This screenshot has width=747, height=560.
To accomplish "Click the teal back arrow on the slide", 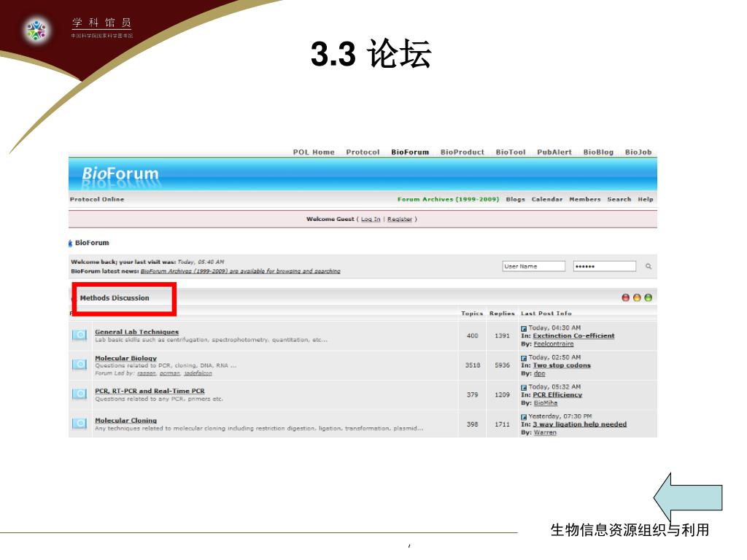I will [x=688, y=497].
